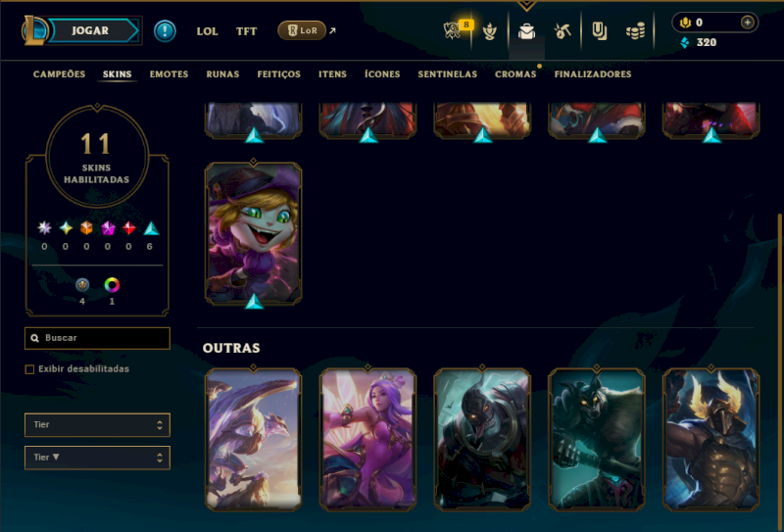
Task: Open the profile banner icon next to loot
Action: click(599, 31)
